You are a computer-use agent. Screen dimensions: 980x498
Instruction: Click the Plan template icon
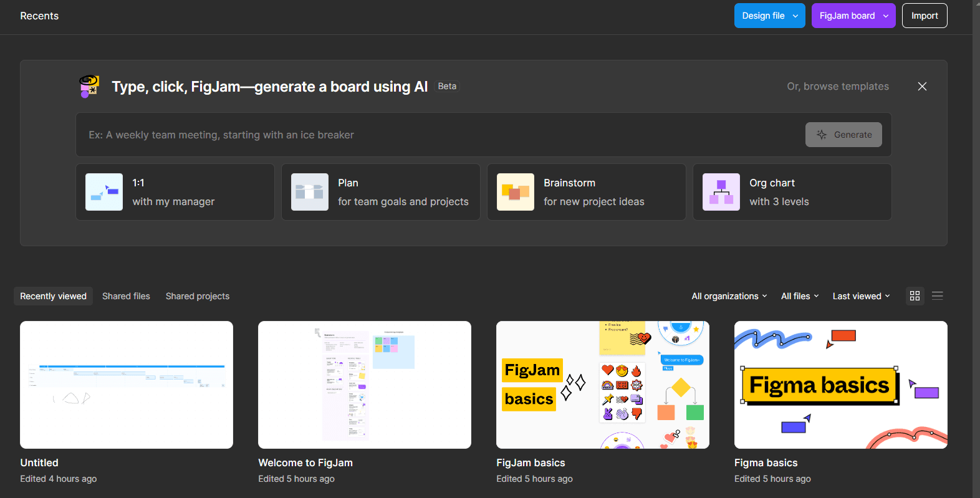tap(310, 192)
